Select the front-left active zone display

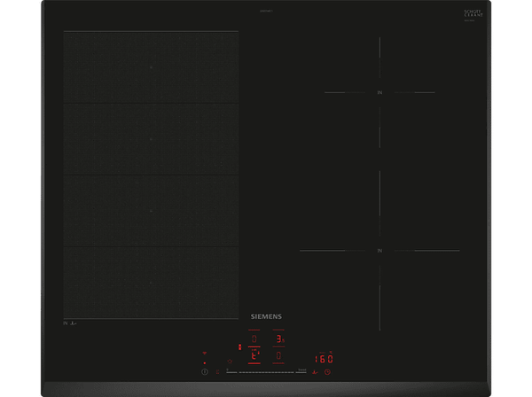(x=254, y=355)
